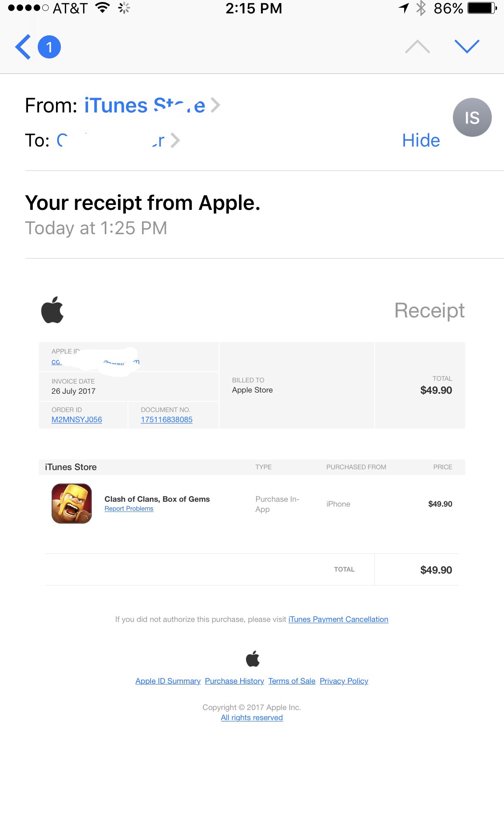
Task: Hide the message header details
Action: coord(421,140)
